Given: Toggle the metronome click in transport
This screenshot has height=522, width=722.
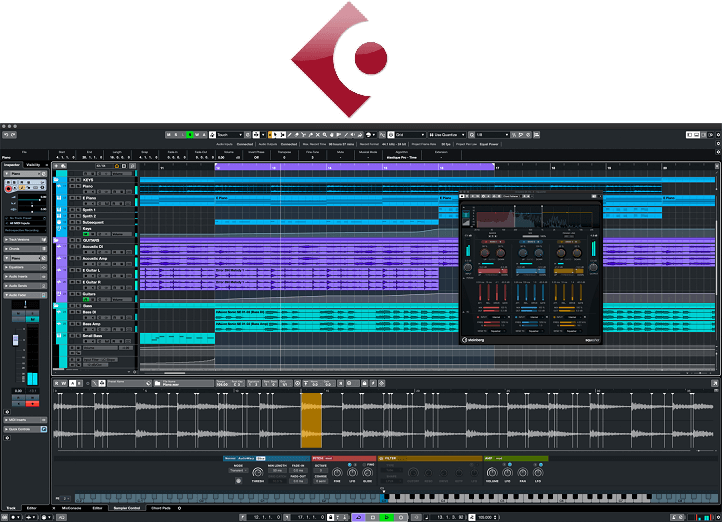Looking at the screenshot, I should coord(674,517).
